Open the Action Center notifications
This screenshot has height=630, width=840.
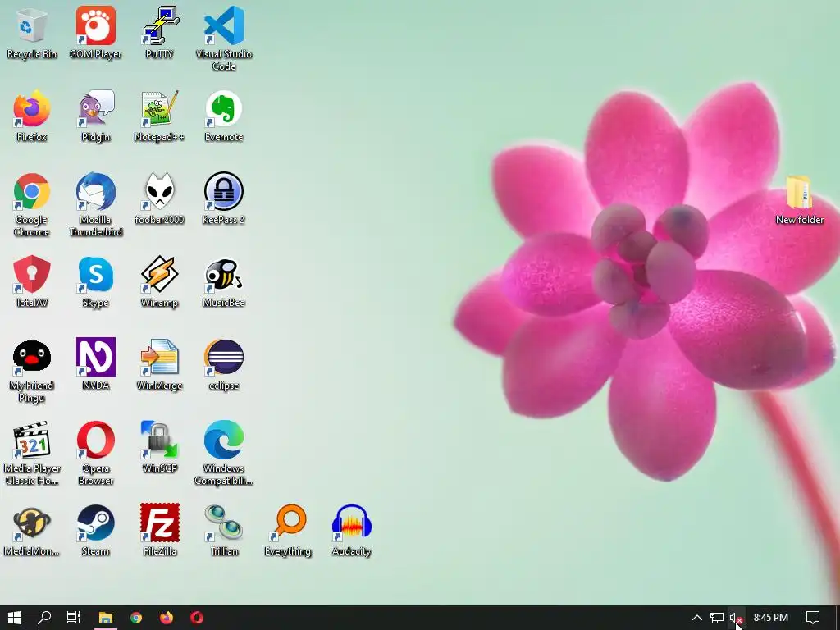[x=813, y=618]
